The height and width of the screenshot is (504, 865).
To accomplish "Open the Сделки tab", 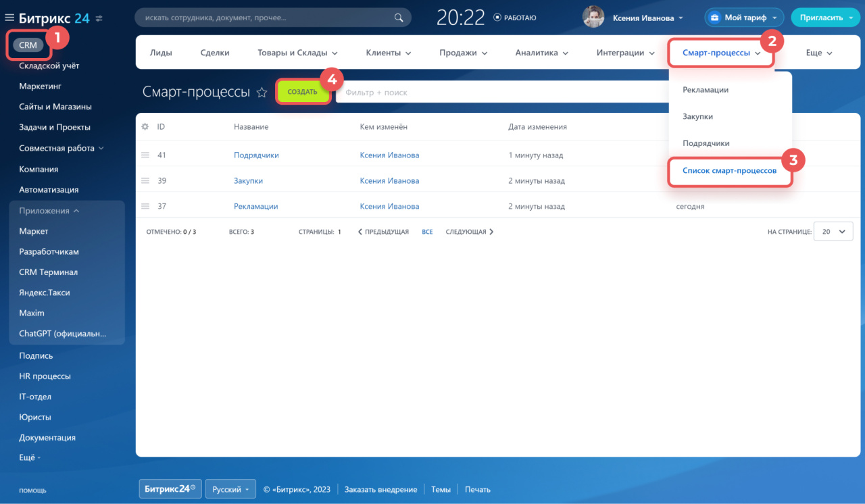I will (215, 53).
